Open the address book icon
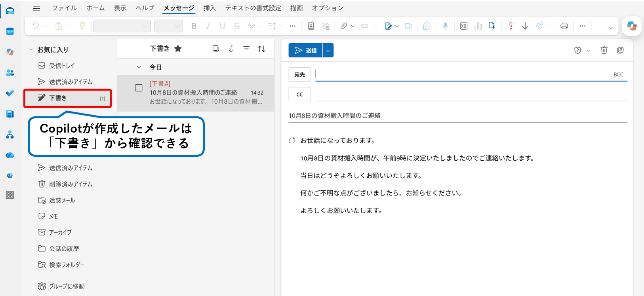Viewport: 644px width, 296px height. 311,26
